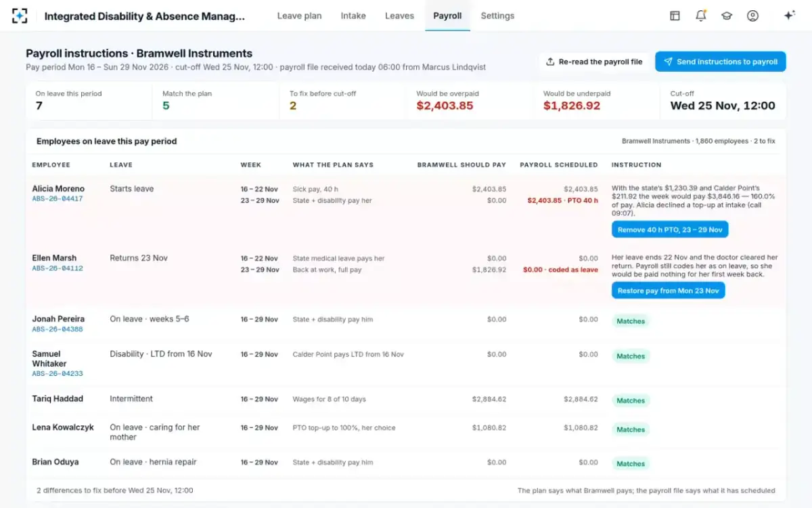
Task: Click Matches badge in Samuel Whitaker row
Action: (x=631, y=356)
